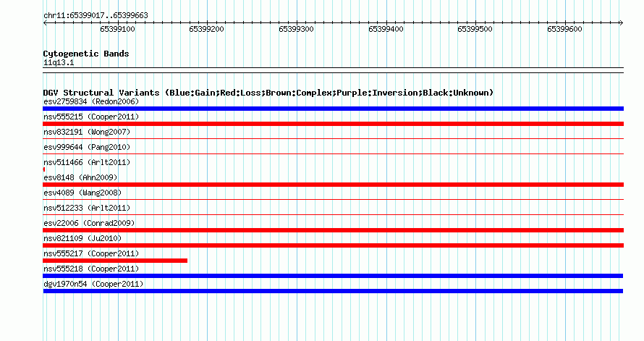Open the nsv555218 (Cooper2011) variant
This screenshot has width=644, height=341.
(x=91, y=269)
